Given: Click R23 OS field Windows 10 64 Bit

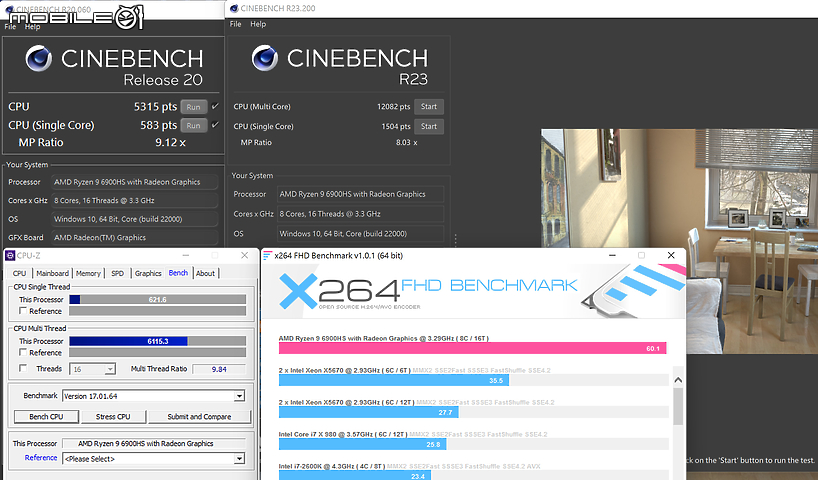Looking at the screenshot, I should pyautogui.click(x=360, y=234).
